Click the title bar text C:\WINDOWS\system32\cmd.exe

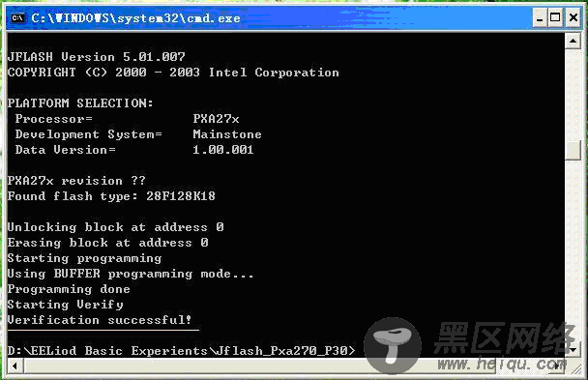(x=135, y=18)
